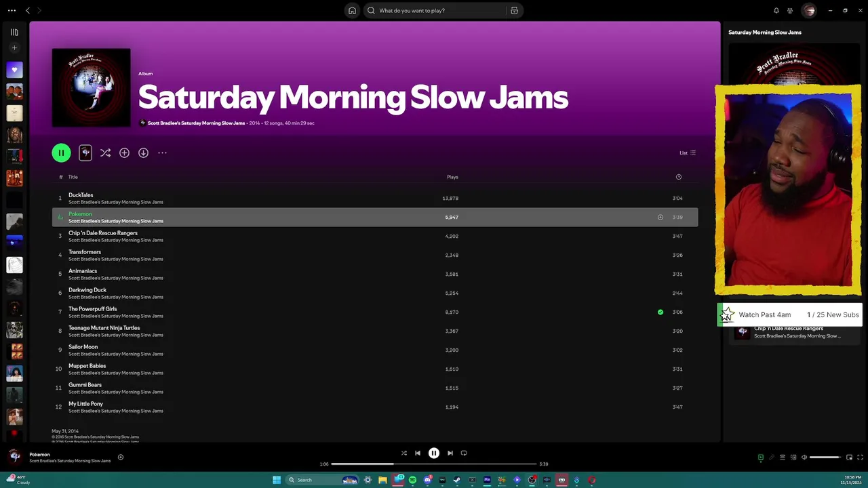Toggle the green saved checkmark on The Powerpuff Girls

[x=660, y=312]
